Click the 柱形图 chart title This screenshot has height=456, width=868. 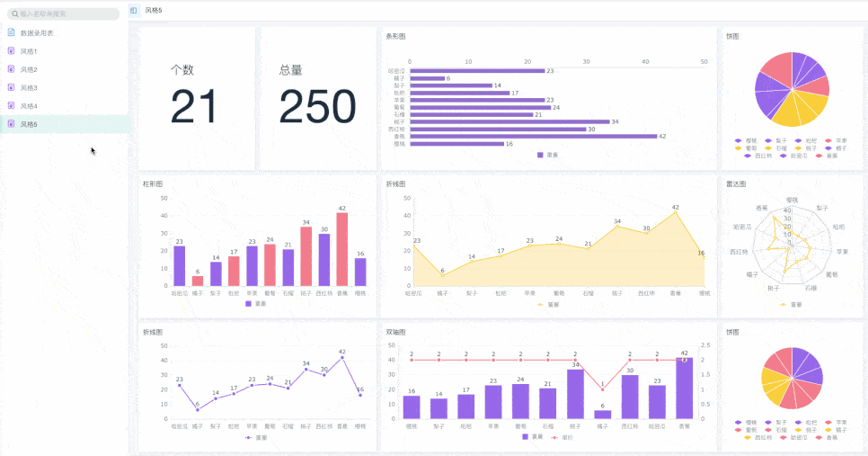[x=153, y=184]
